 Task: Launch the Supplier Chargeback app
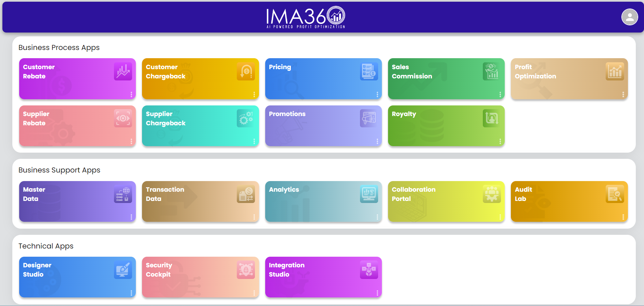point(200,126)
